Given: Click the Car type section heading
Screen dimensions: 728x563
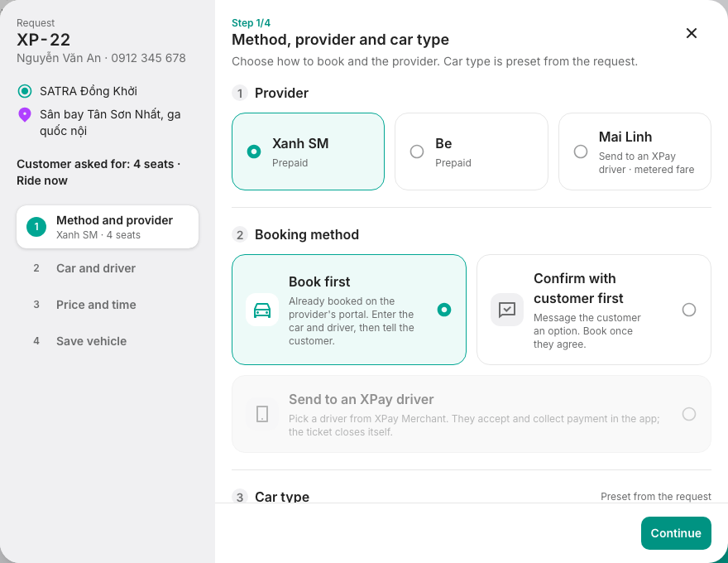Looking at the screenshot, I should click(x=282, y=497).
